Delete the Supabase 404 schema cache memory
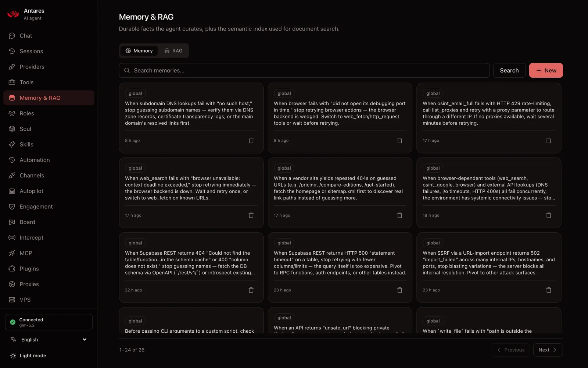The height and width of the screenshot is (368, 588). tap(251, 290)
